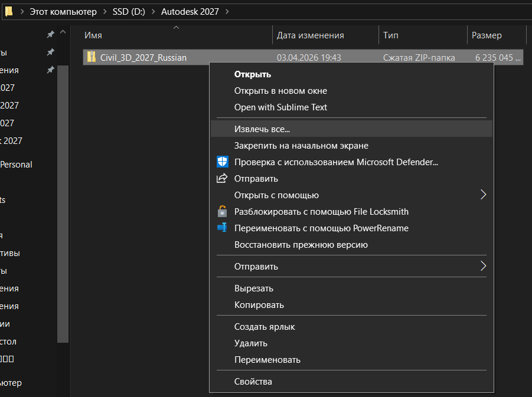This screenshot has height=397, width=532.
Task: Select the Civil_3D_2027_Russian file name
Action: [x=143, y=58]
